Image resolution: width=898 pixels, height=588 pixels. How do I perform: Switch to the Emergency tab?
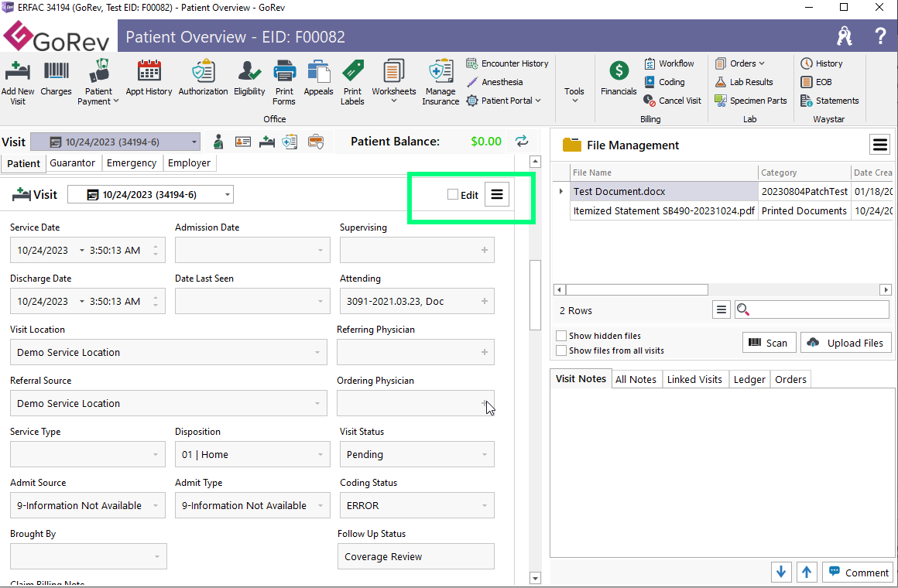coord(131,162)
